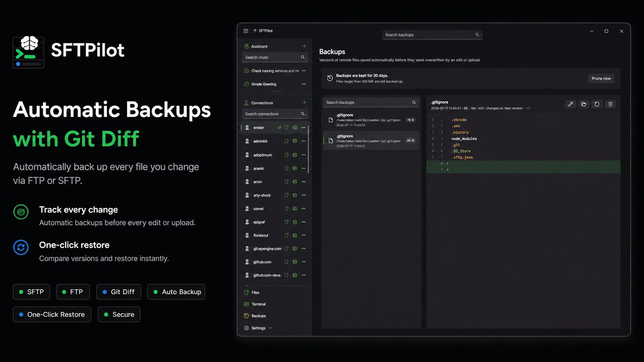
Task: Click the search icon in Search chats field
Action: (303, 57)
